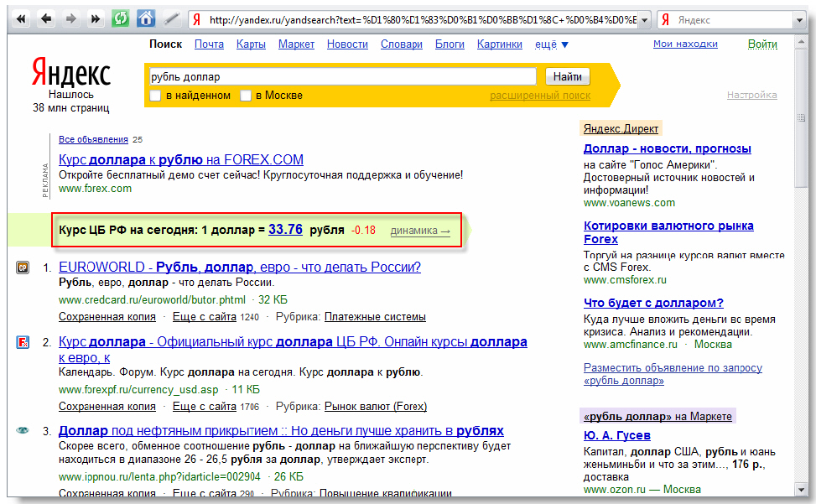Toggle the 'в Москве' checkbox
The width and height of the screenshot is (816, 504).
click(x=246, y=96)
